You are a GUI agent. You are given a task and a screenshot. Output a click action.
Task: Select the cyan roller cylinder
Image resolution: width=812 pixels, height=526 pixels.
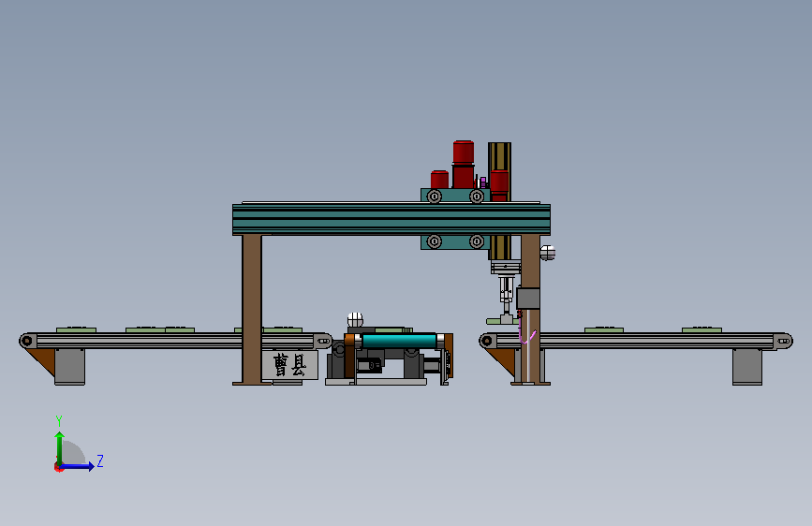point(399,341)
